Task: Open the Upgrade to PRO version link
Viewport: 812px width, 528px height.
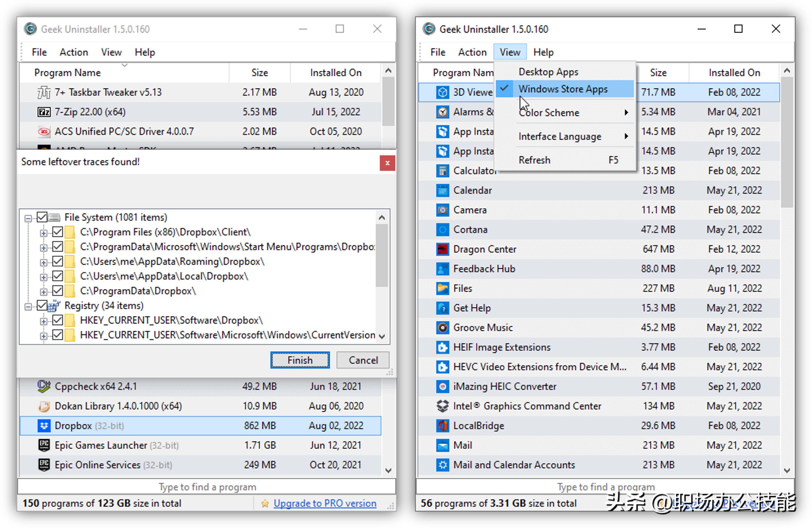Action: point(325,503)
